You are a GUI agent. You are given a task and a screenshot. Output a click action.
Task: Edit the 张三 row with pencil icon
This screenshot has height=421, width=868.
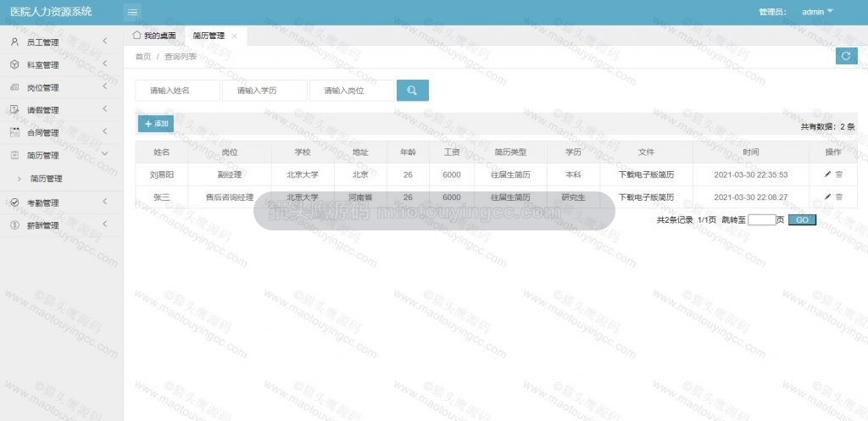(x=827, y=197)
